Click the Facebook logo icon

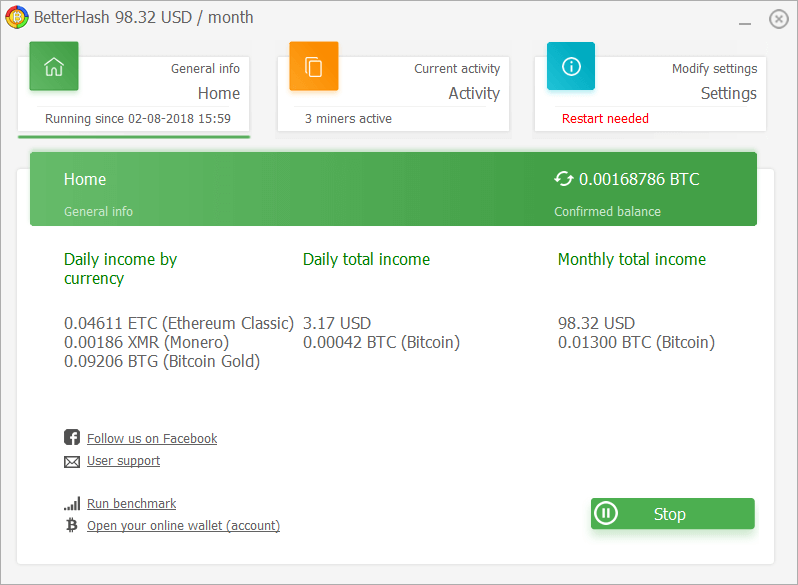pos(72,437)
